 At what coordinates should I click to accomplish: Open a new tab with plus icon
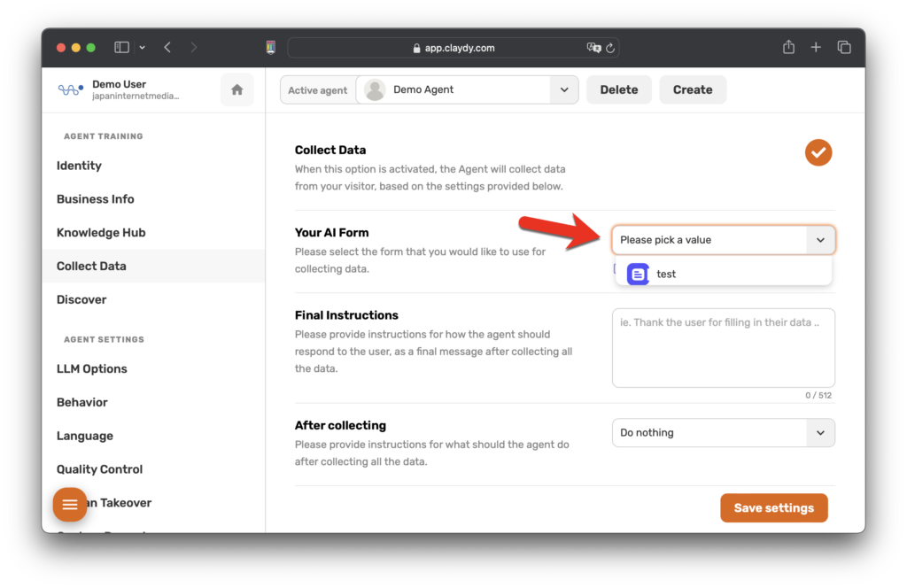point(816,47)
